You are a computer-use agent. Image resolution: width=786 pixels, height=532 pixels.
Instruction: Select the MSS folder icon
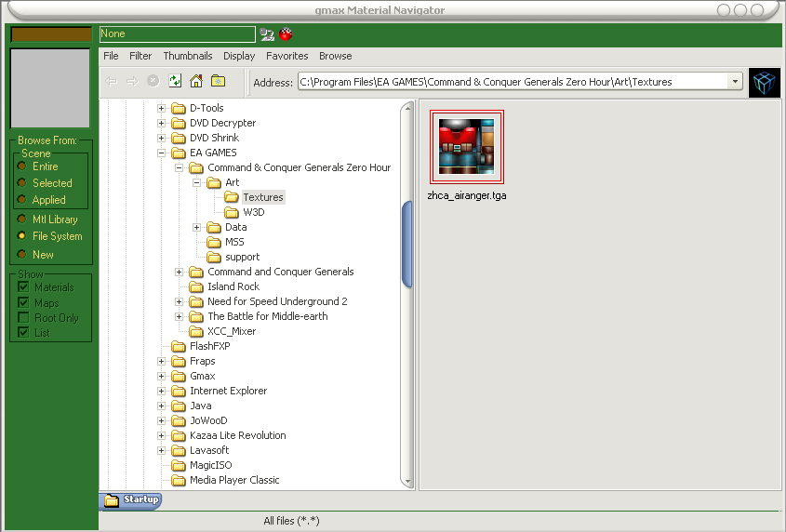tap(214, 242)
